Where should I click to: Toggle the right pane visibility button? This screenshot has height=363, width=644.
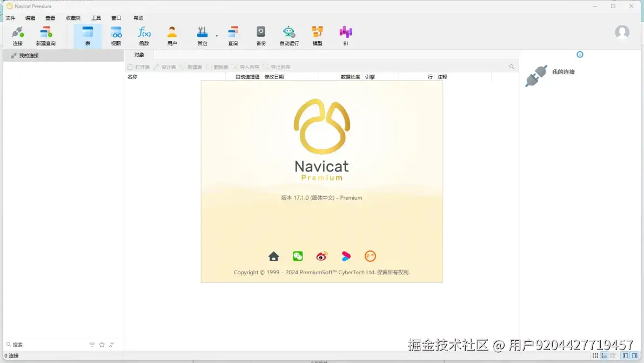(635, 356)
